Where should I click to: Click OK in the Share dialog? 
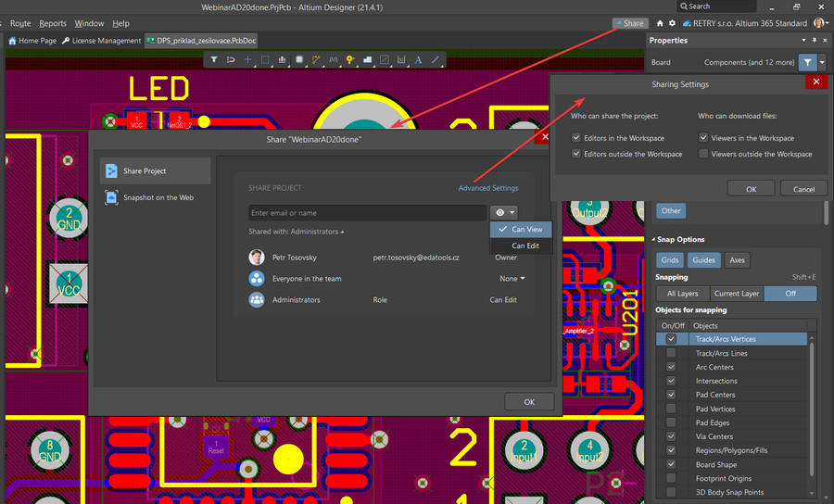coord(529,402)
